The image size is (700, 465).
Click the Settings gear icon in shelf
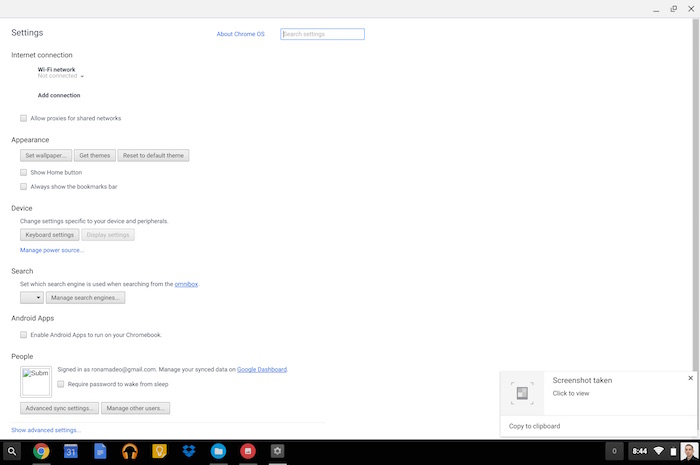point(277,451)
